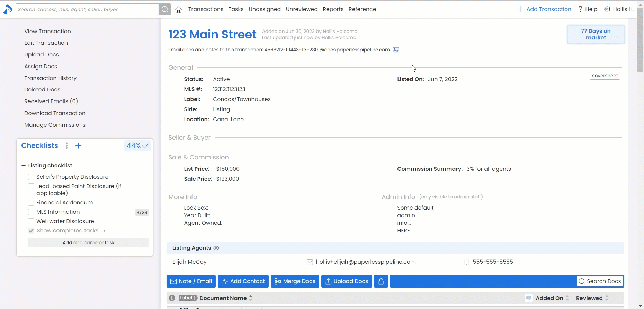Open the Help link
Screen dimensions: 644x309
point(588,9)
